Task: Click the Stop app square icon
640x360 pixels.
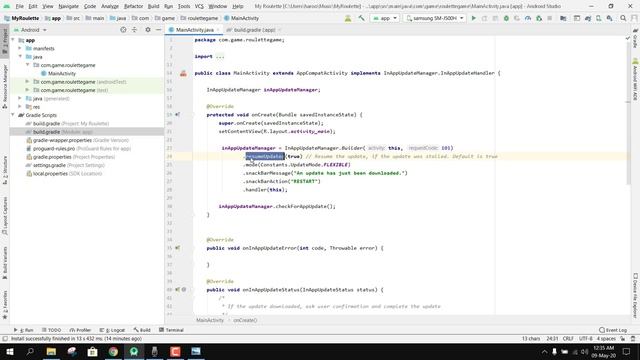Action: click(x=550, y=18)
